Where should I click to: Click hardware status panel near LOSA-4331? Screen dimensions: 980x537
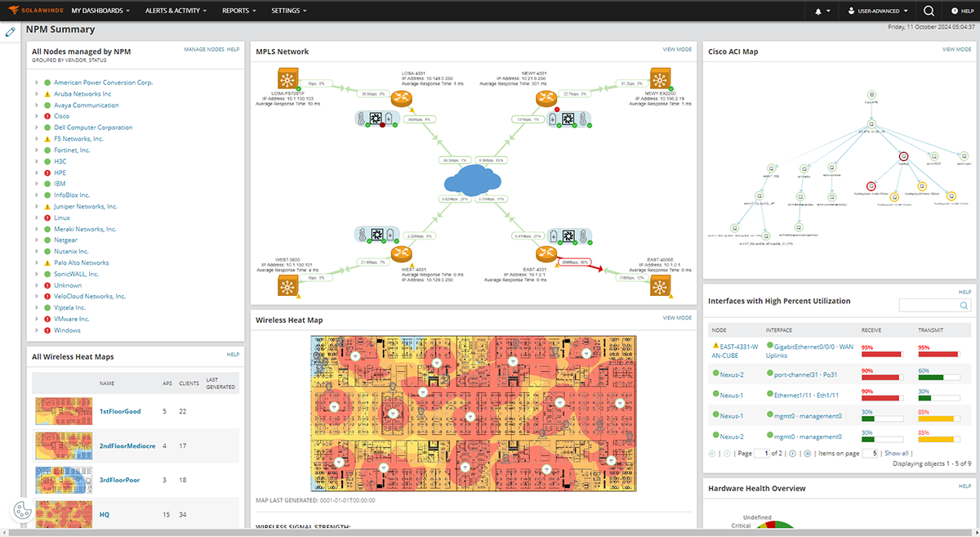(376, 119)
